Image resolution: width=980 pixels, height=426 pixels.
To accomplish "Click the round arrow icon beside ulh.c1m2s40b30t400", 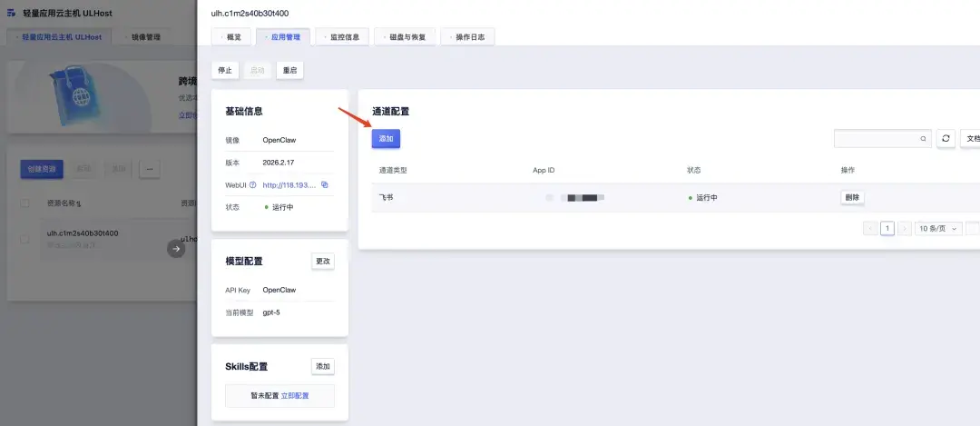I will tap(176, 248).
